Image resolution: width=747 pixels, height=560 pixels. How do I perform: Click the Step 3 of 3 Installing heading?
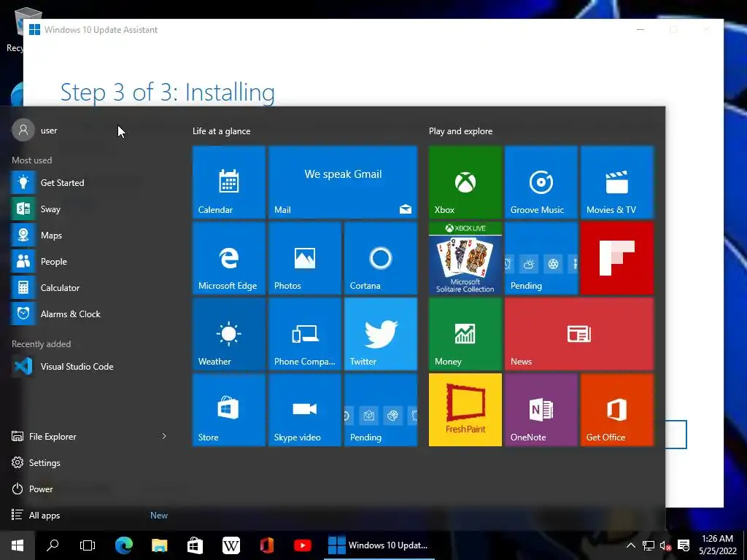pos(168,93)
